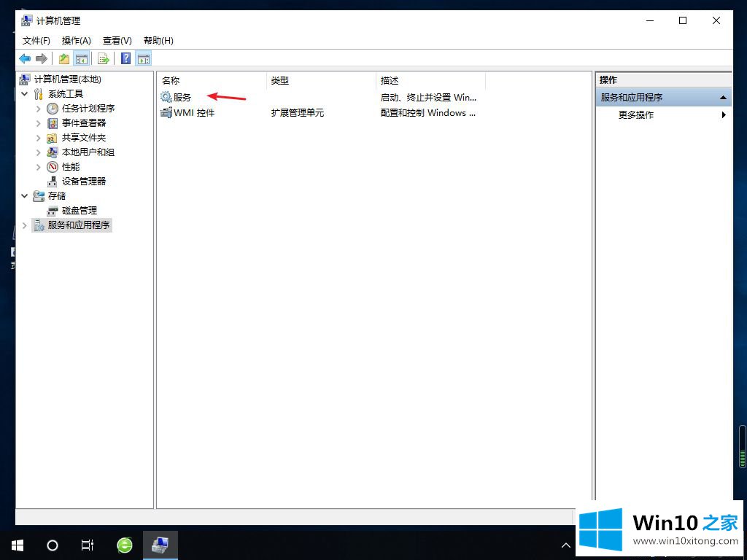This screenshot has height=560, width=747.
Task: Expand the 任务计划程序 tree node
Action: pos(39,109)
